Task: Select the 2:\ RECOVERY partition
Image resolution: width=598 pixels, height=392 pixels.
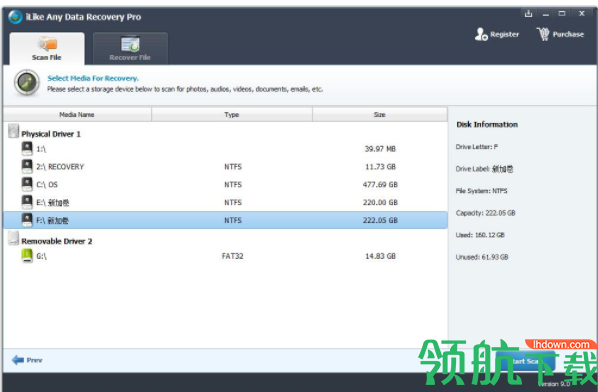Action: pos(225,167)
